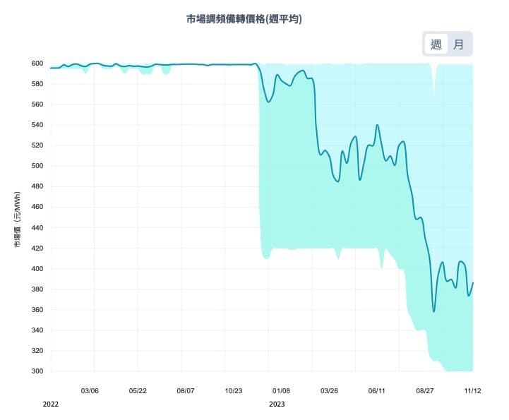Click the 10/23 x-axis date label
The height and width of the screenshot is (420, 509).
point(233,390)
